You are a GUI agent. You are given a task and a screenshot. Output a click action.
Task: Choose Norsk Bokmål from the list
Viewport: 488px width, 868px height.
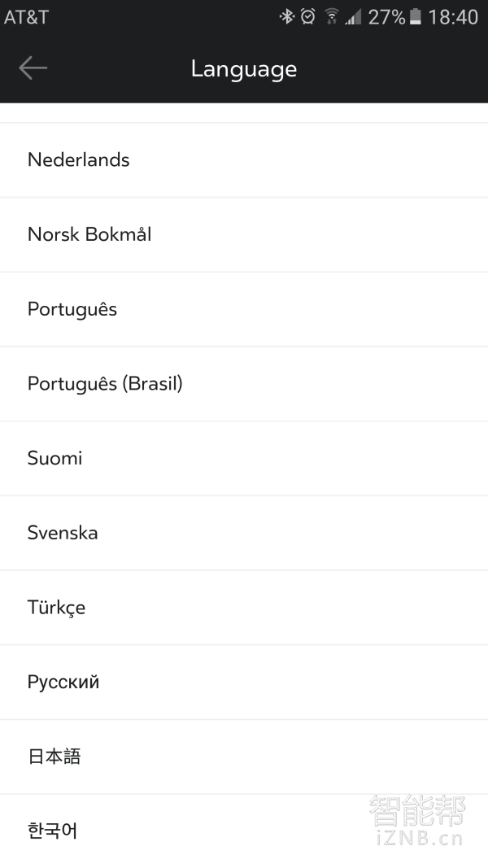tap(89, 235)
